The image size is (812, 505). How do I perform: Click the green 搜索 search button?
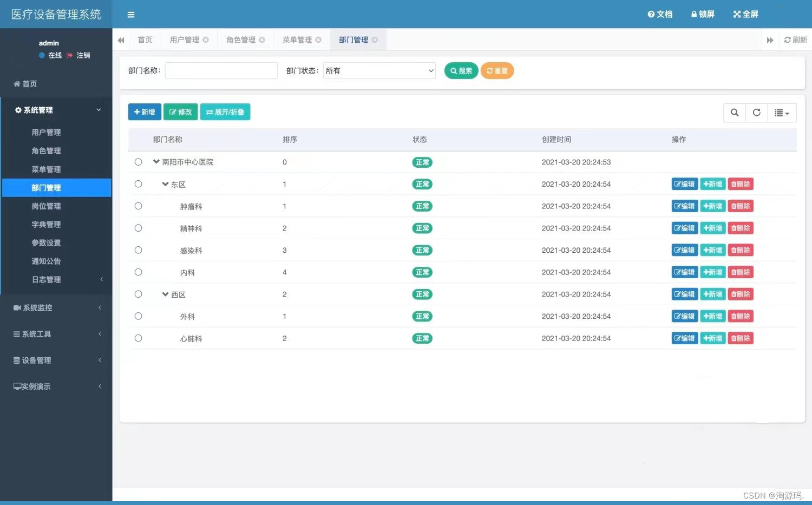pos(461,71)
